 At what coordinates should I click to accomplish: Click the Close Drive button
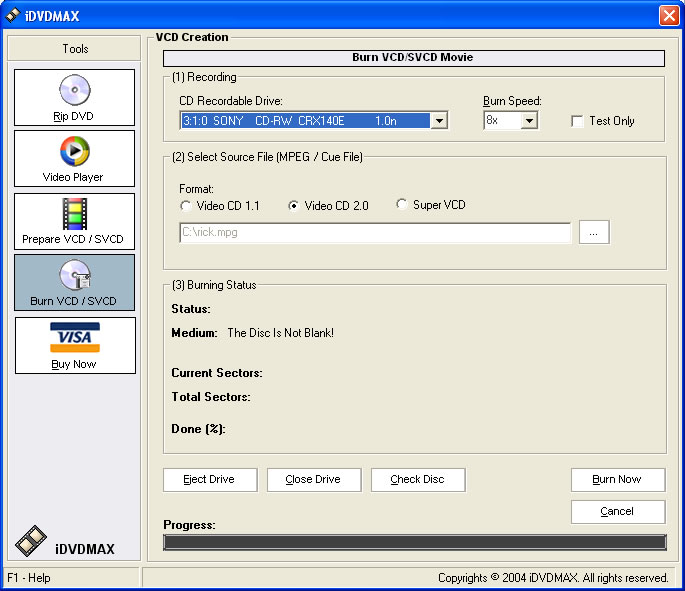click(x=314, y=480)
